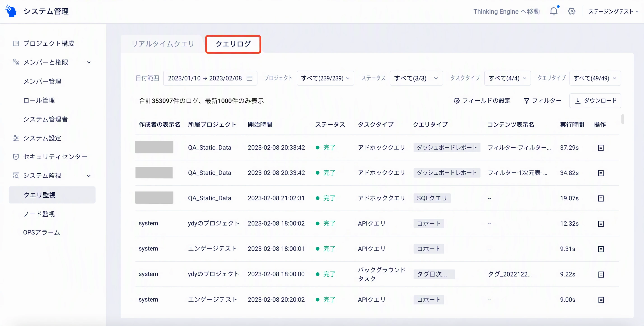The height and width of the screenshot is (326, 644).
Task: Open the settings gear in header
Action: pyautogui.click(x=572, y=11)
